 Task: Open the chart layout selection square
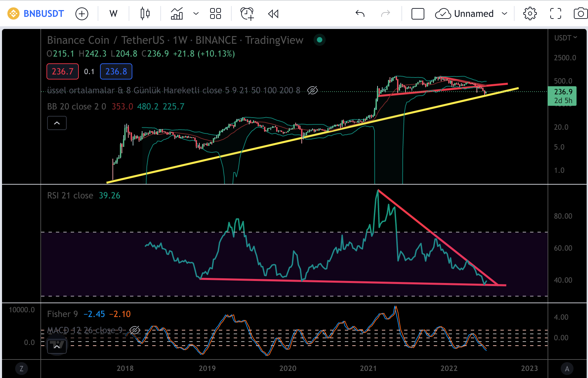418,14
